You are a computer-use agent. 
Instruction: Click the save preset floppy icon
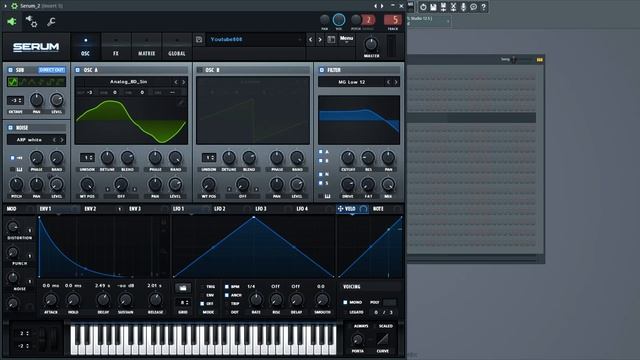pyautogui.click(x=199, y=40)
